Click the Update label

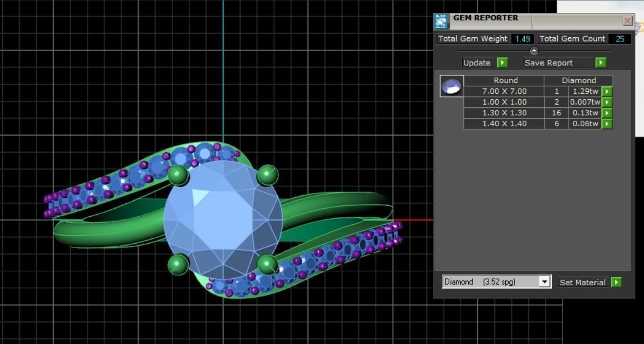pyautogui.click(x=476, y=63)
